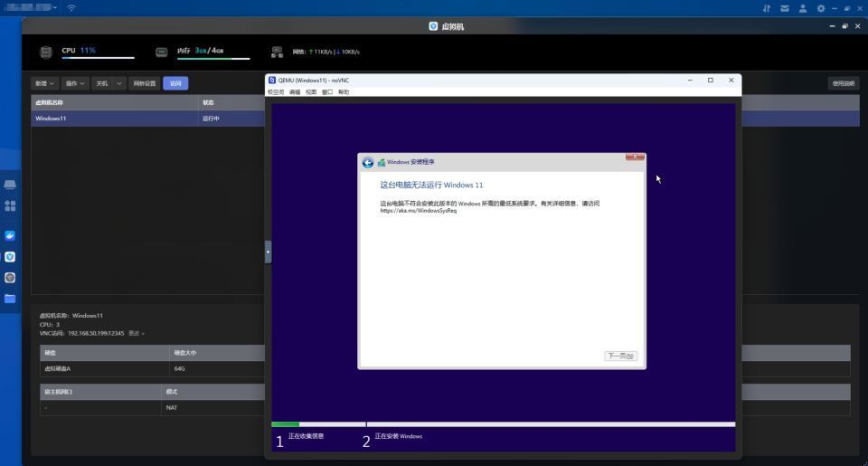The image size is (868, 466).
Task: Minimize the noVNC window
Action: click(690, 81)
